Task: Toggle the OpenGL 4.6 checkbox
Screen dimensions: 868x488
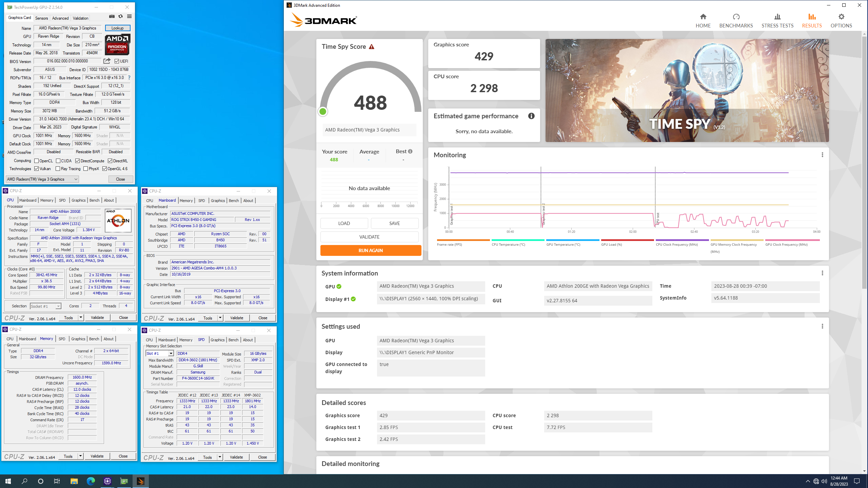Action: [104, 169]
